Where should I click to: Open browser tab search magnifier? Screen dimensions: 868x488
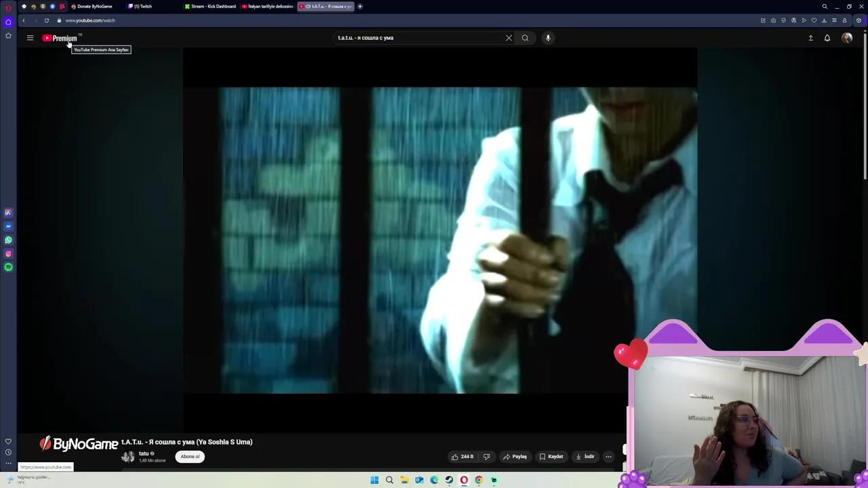[825, 6]
